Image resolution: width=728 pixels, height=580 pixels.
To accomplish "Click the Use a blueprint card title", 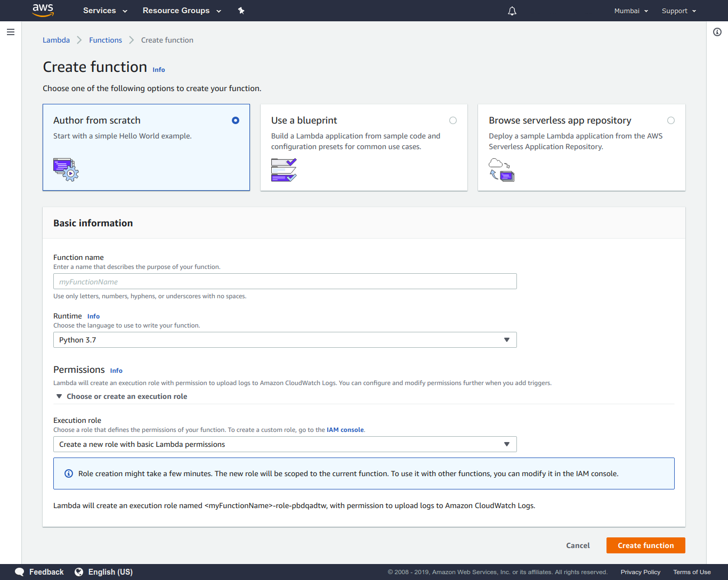I will [304, 120].
